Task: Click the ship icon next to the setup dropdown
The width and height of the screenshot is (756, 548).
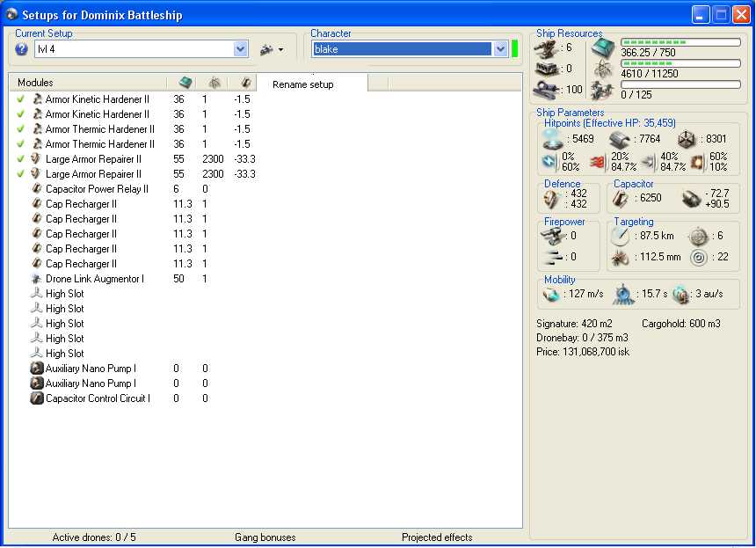Action: [266, 49]
